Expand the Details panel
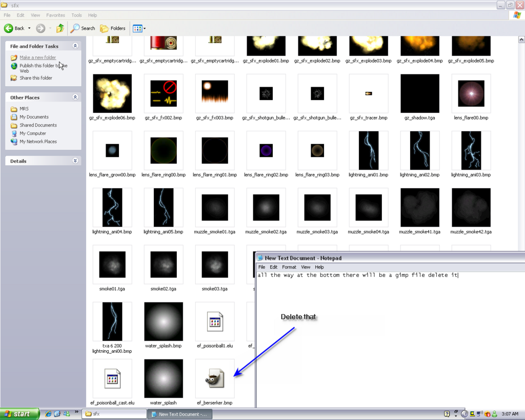 coord(75,161)
